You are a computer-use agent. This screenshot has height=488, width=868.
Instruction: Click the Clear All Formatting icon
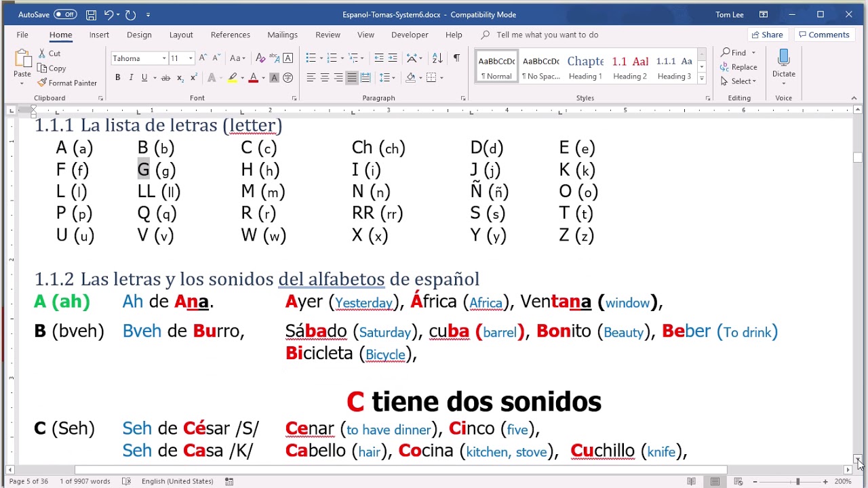point(259,58)
